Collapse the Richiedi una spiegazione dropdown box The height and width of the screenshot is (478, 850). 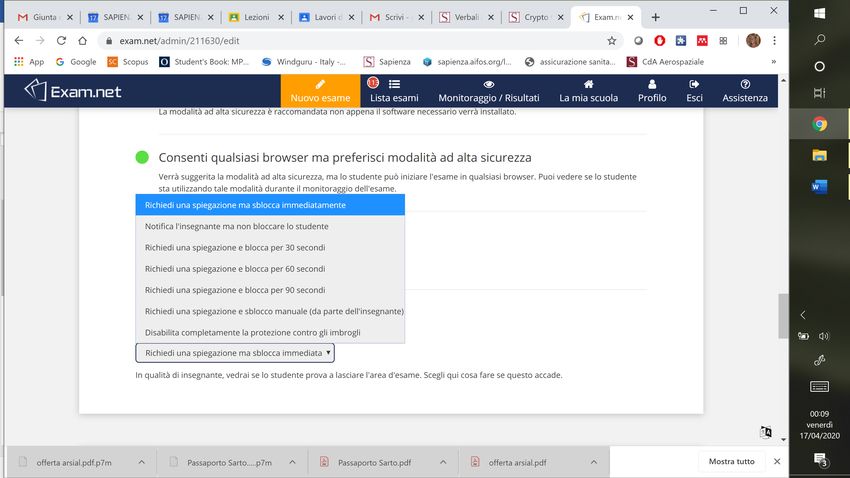click(235, 353)
